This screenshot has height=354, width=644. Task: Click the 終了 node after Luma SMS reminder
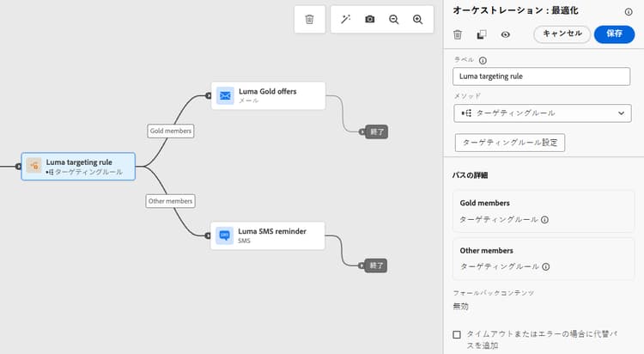pyautogui.click(x=376, y=265)
